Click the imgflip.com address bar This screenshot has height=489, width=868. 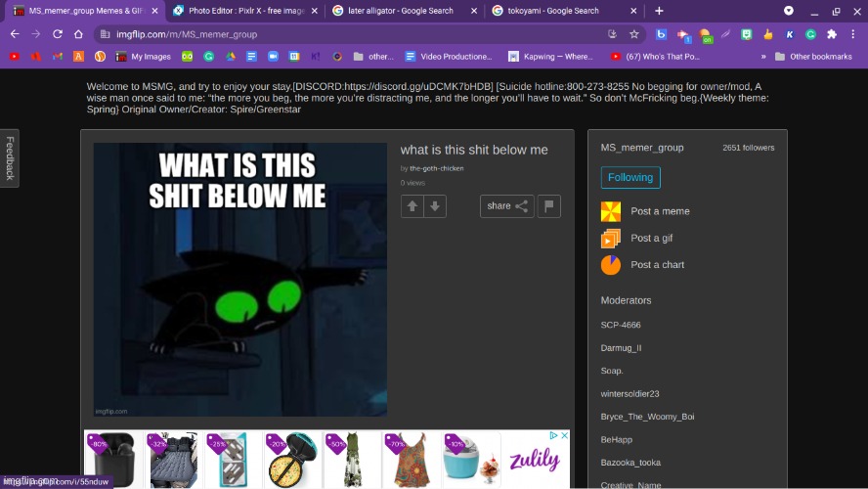coord(342,33)
